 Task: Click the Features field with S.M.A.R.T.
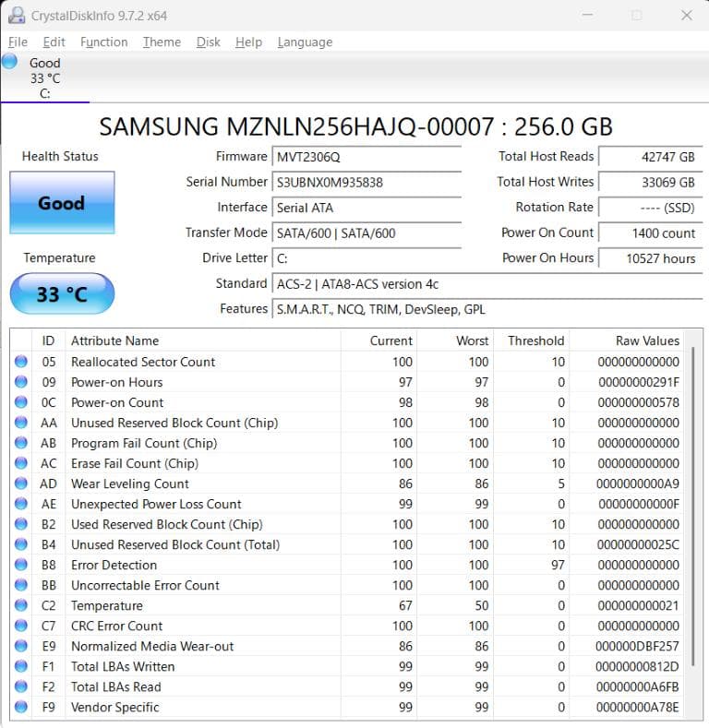pyautogui.click(x=487, y=309)
